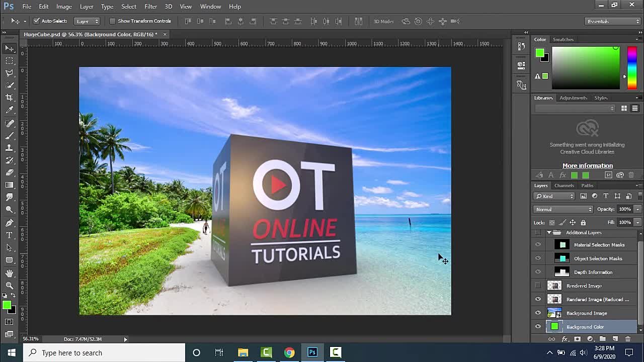
Task: Select the Brush tool
Action: pos(10,136)
